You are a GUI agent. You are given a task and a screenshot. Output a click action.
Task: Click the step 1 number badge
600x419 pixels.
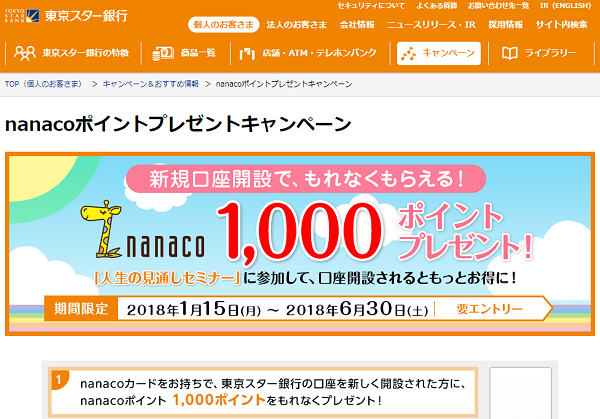[59, 380]
